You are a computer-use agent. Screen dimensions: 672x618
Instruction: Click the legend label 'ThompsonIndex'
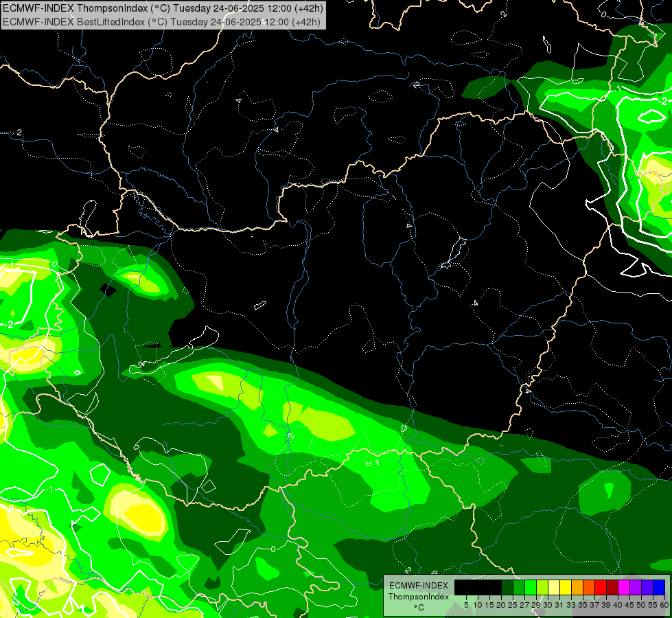click(x=419, y=597)
